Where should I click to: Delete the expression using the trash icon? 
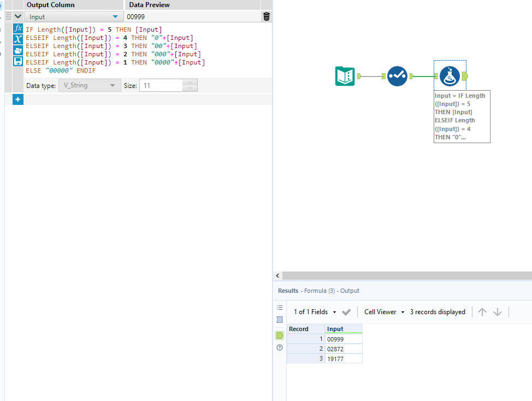point(266,16)
